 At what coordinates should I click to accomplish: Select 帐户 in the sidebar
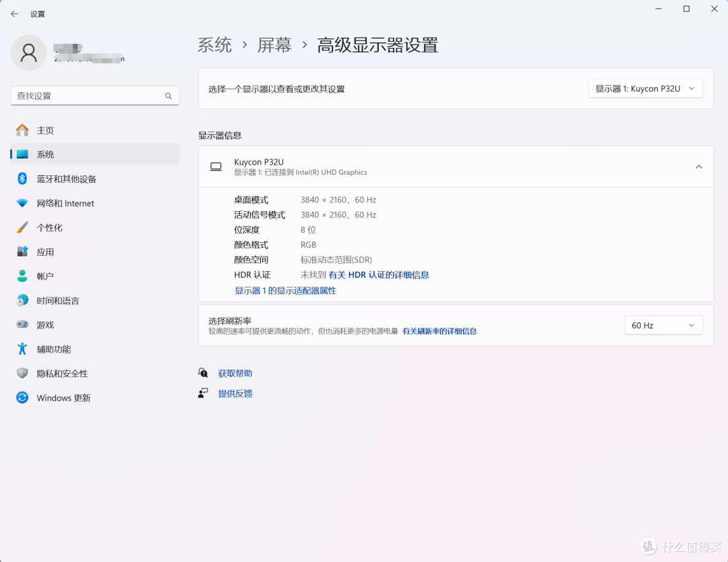click(95, 276)
